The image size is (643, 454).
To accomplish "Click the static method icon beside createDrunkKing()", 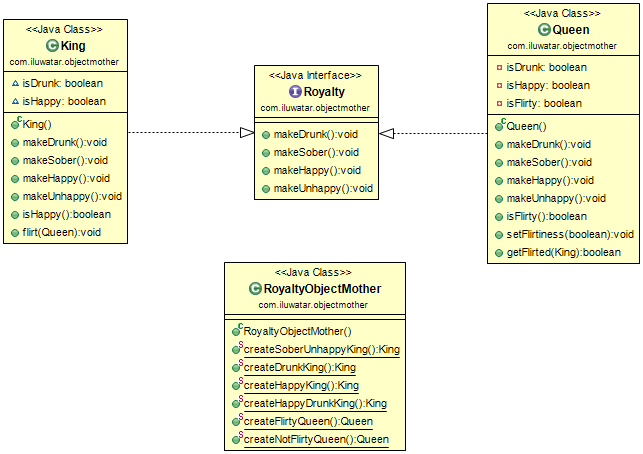I will pyautogui.click(x=237, y=367).
